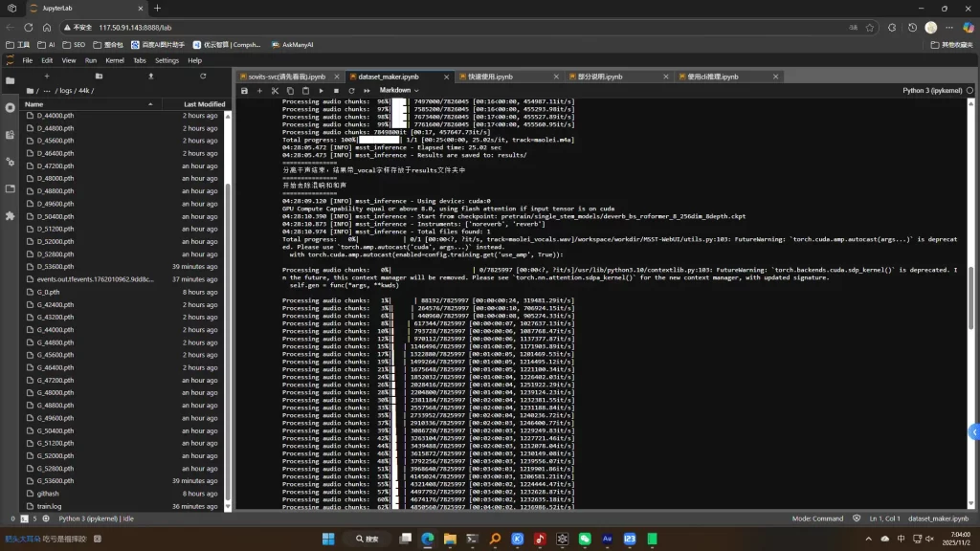Viewport: 980px width, 551px height.
Task: Interrupt the kernel with the stop icon
Action: coord(336,91)
